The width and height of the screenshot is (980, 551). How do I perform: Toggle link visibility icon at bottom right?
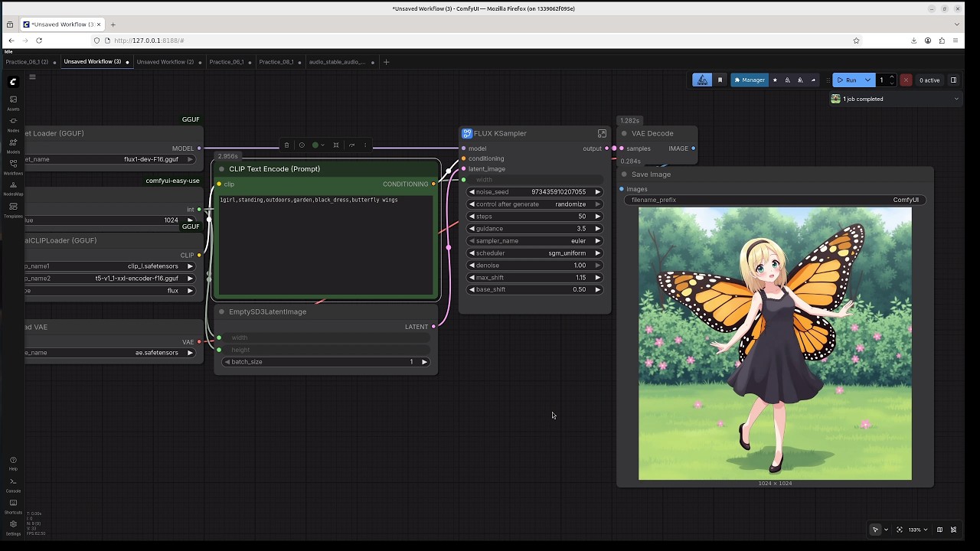[953, 530]
